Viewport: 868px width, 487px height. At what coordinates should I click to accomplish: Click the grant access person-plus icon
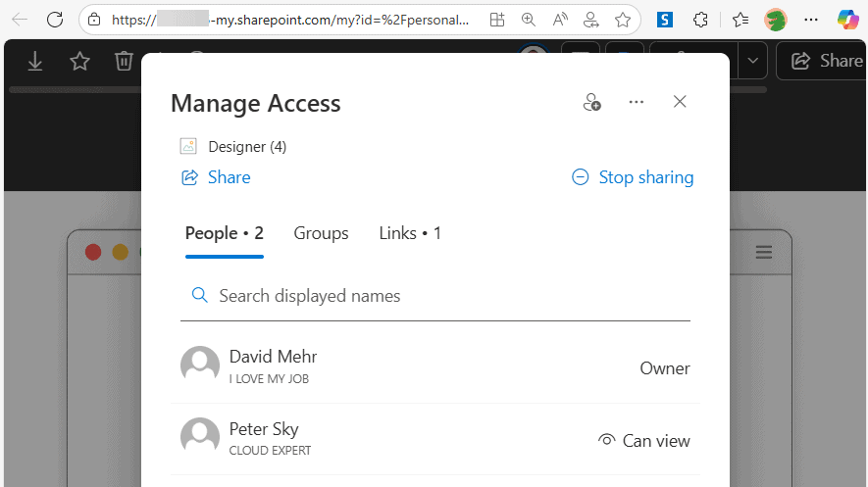(x=591, y=102)
